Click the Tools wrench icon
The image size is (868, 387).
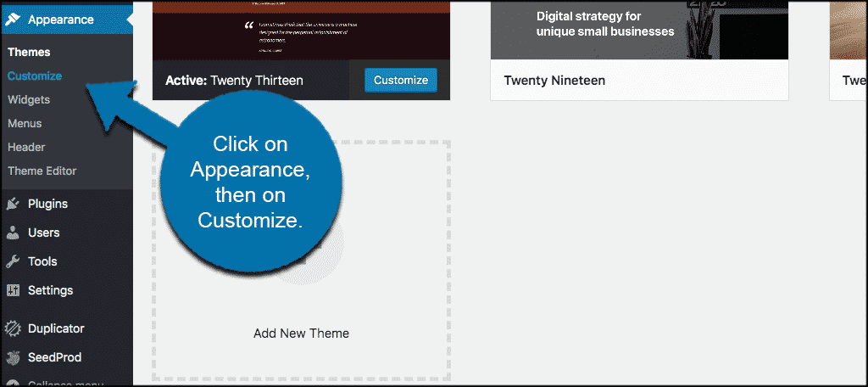[12, 261]
